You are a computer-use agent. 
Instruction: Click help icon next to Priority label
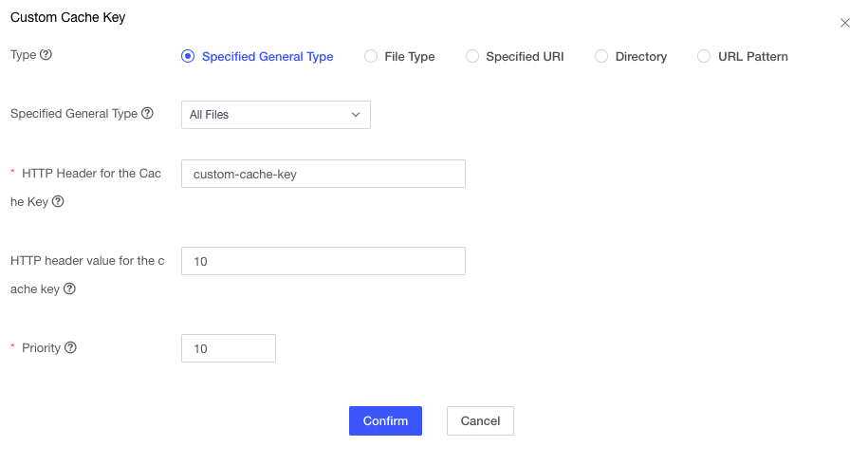pos(70,347)
